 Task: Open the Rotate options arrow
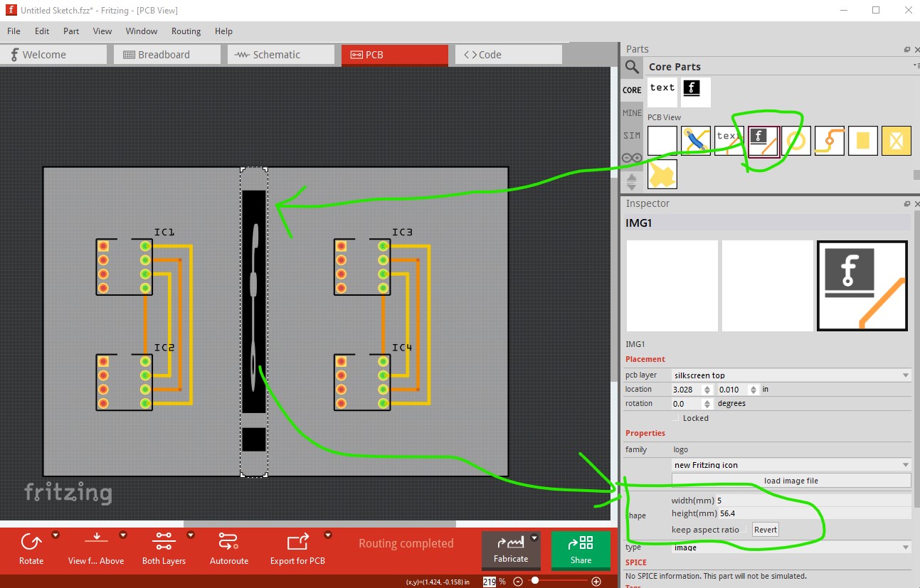[x=55, y=535]
